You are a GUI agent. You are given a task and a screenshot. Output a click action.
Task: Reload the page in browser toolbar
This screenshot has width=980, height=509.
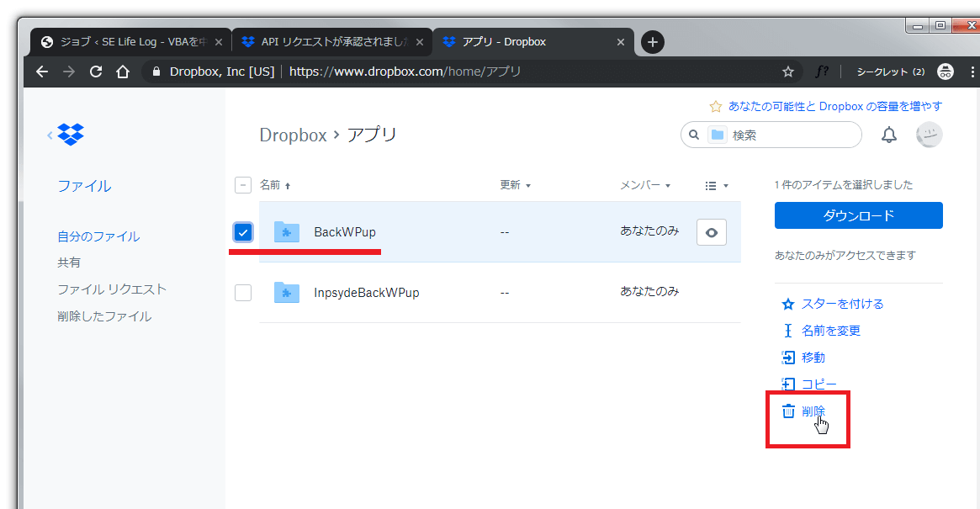tap(96, 72)
